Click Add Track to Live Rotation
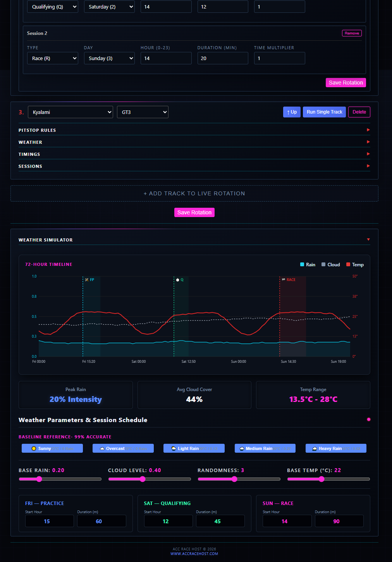392x562 pixels. [194, 193]
